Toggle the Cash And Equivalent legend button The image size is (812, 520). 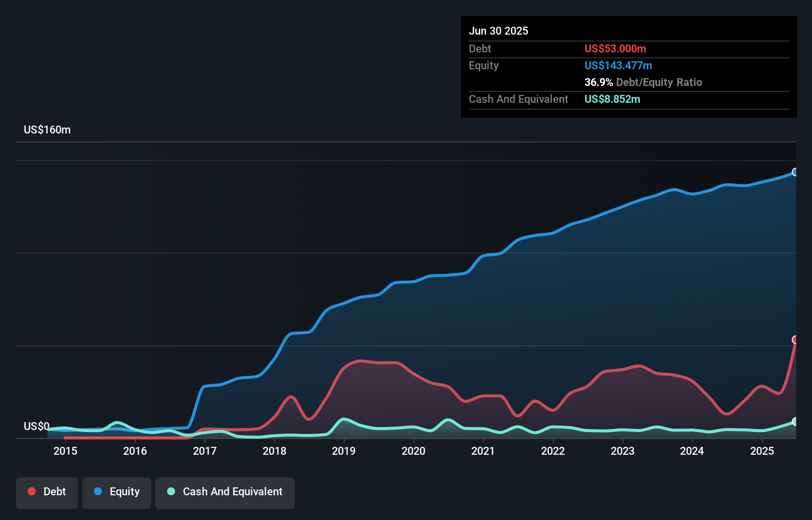pos(225,493)
